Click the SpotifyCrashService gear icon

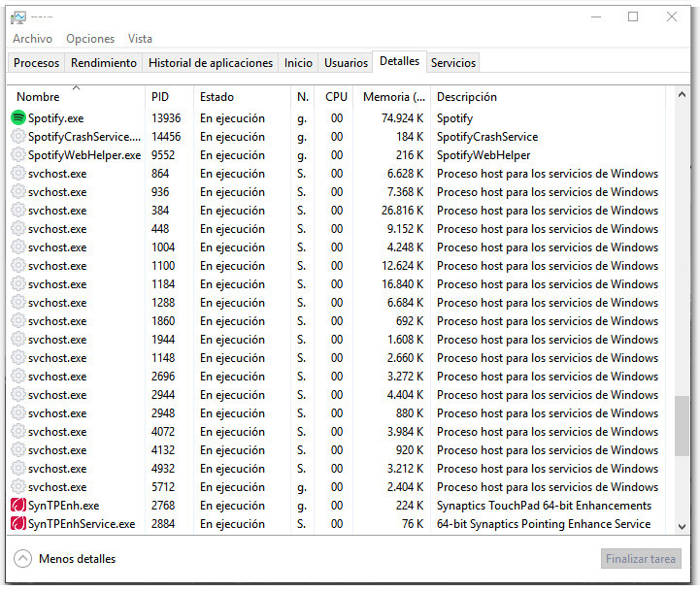tap(18, 137)
